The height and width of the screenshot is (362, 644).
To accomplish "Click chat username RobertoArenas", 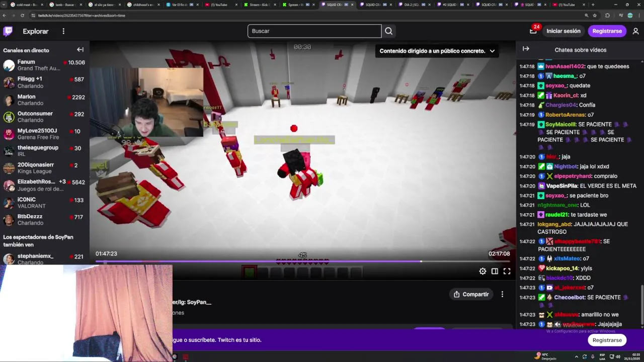I will click(x=566, y=115).
